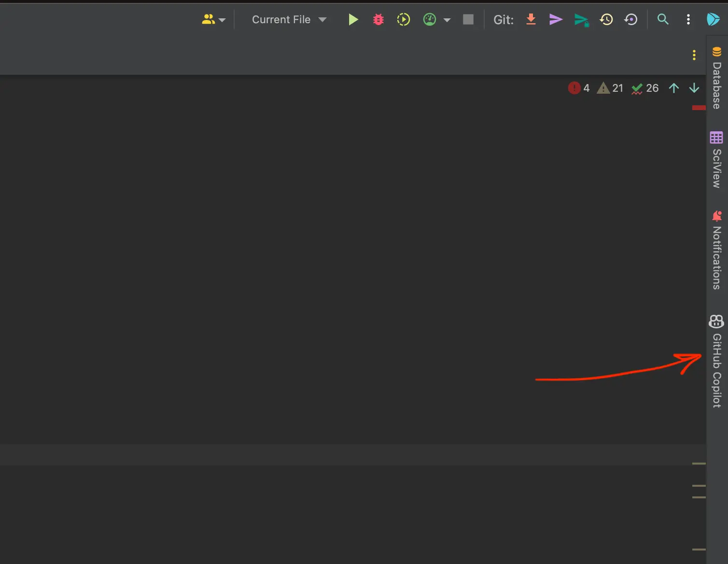Open the main toolbar more options dots
The image size is (728, 564).
pyautogui.click(x=688, y=19)
